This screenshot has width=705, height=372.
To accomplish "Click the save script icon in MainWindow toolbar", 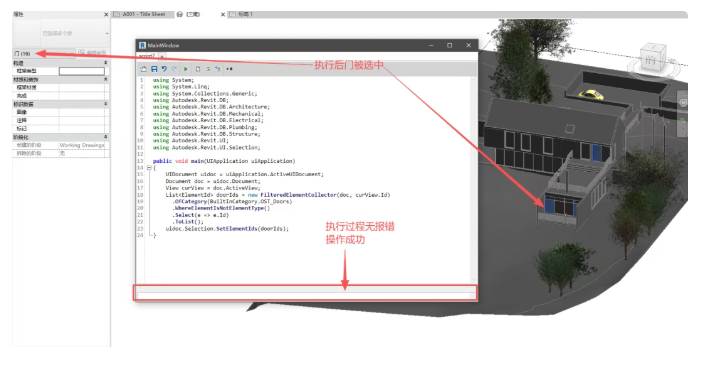I will (154, 69).
